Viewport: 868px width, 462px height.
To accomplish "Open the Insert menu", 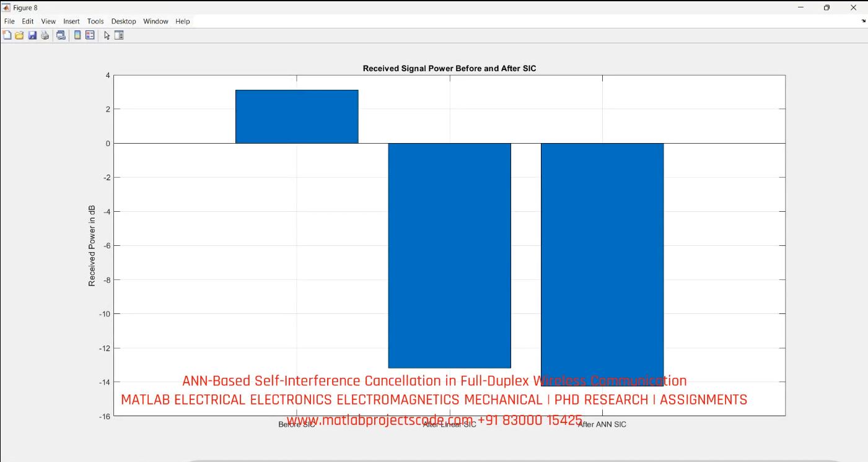I will (71, 21).
